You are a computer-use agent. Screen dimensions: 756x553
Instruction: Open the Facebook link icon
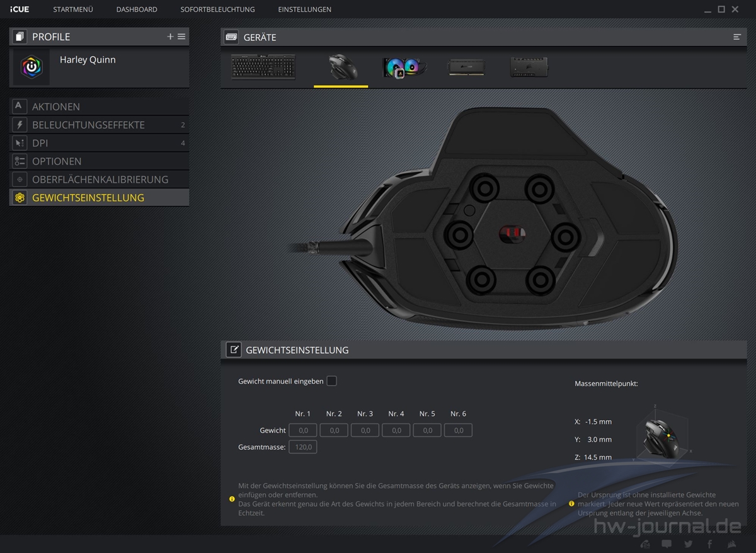[x=710, y=544]
